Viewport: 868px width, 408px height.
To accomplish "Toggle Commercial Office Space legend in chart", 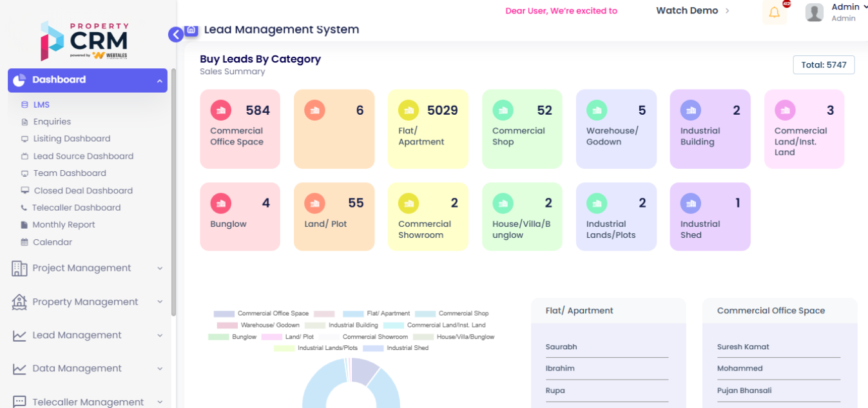I will [261, 314].
